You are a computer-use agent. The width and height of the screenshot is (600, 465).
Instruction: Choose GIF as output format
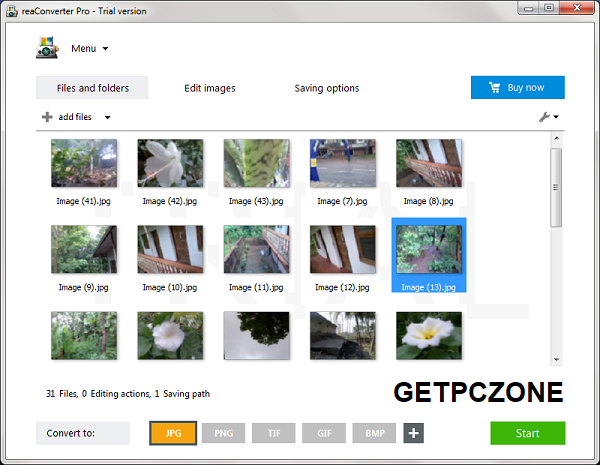324,433
